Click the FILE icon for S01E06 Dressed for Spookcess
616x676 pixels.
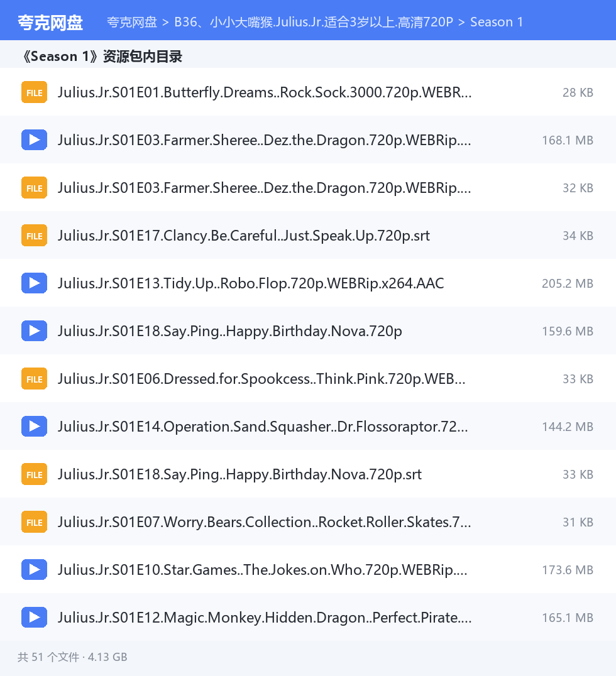(34, 379)
